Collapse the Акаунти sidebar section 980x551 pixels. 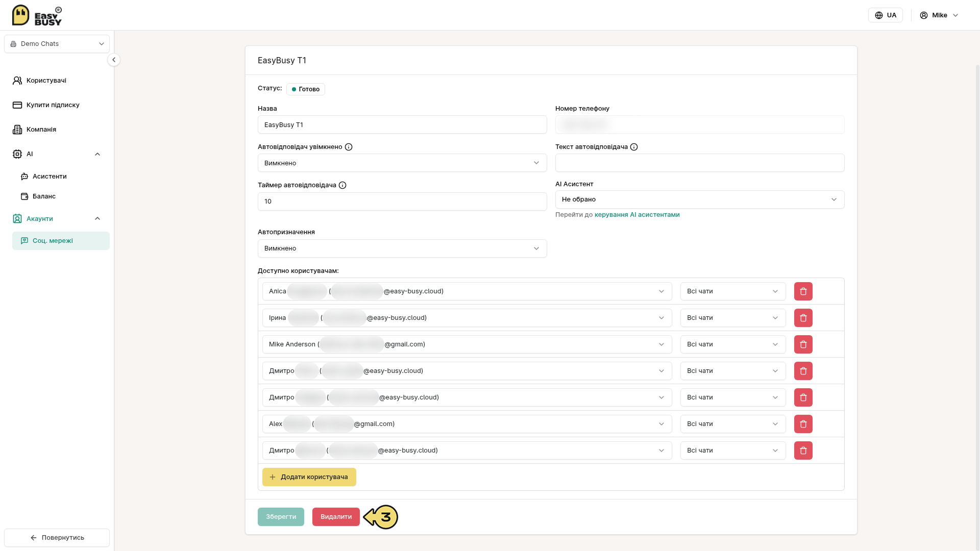(97, 219)
